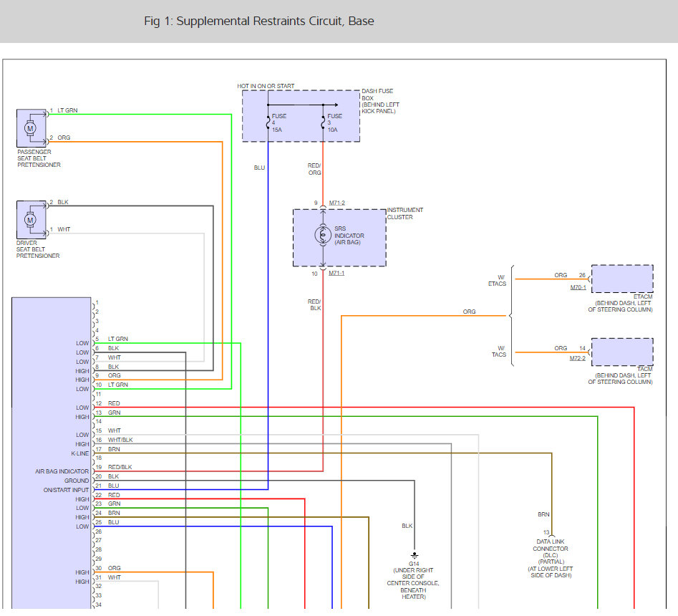Click the WHT label at pin 31

click(x=114, y=577)
